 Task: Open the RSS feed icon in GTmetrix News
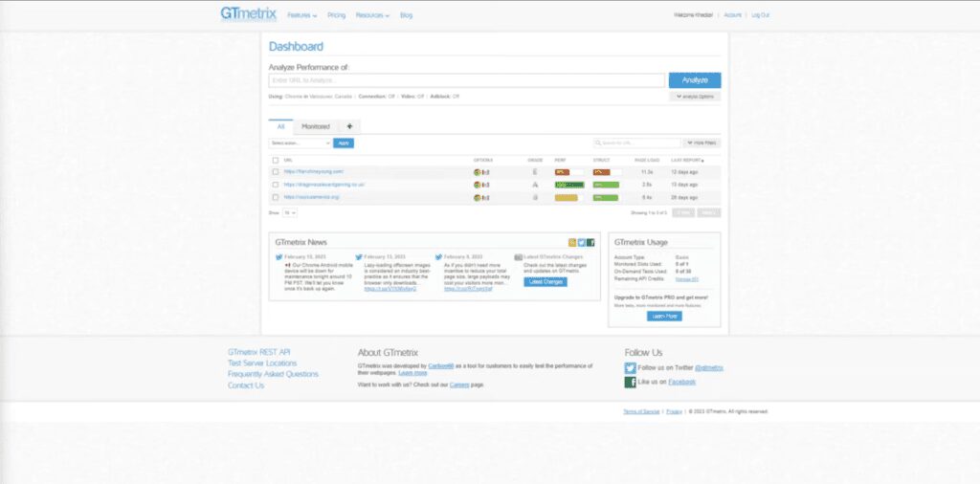(572, 242)
